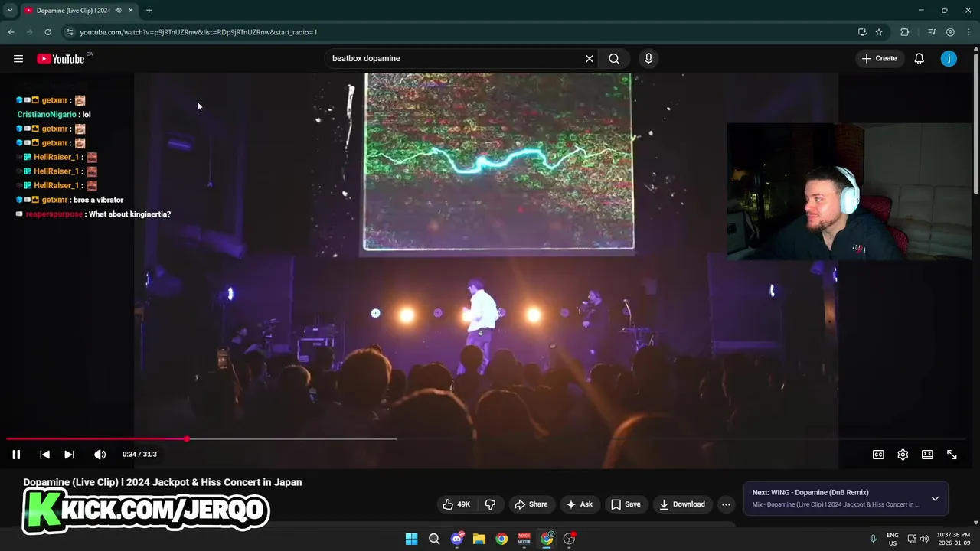Skip to next video
980x551 pixels.
tap(69, 455)
